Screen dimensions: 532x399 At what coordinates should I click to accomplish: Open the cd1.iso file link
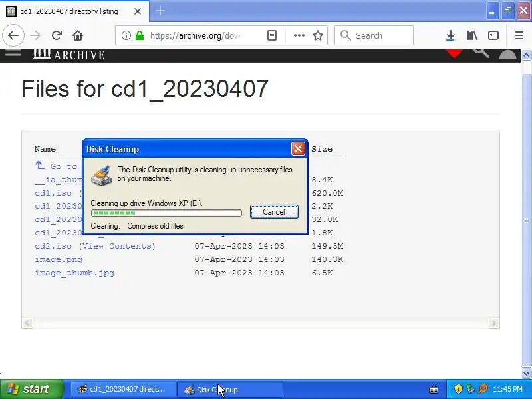[53, 193]
